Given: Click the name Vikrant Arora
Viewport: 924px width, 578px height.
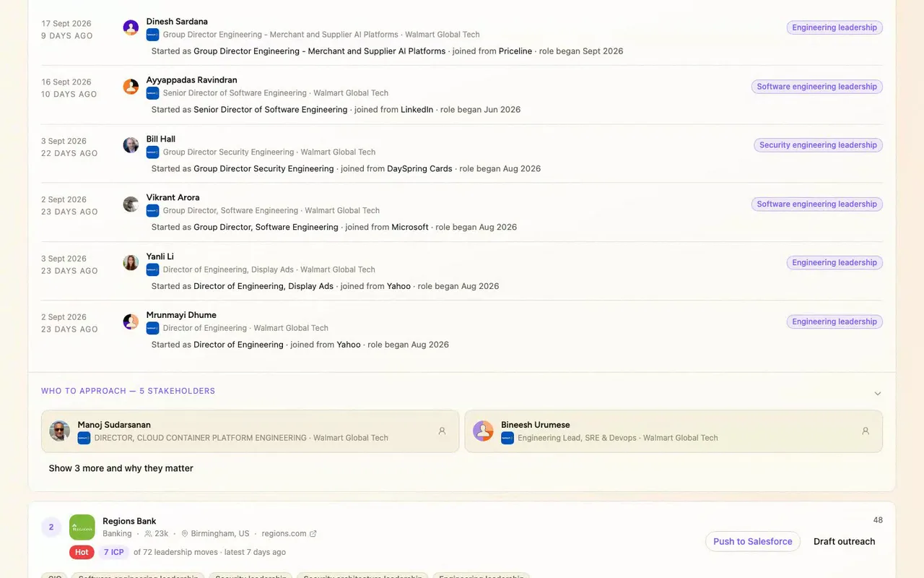Looking at the screenshot, I should click(x=173, y=197).
